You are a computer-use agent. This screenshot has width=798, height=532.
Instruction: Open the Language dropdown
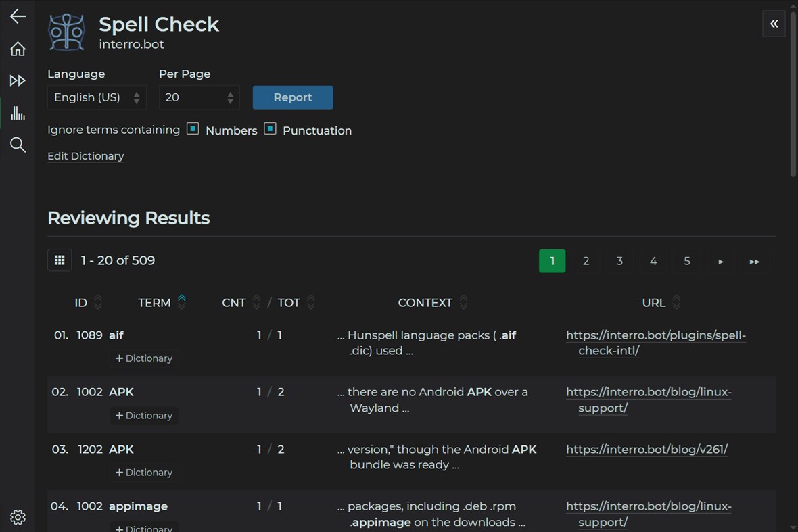[x=97, y=97]
